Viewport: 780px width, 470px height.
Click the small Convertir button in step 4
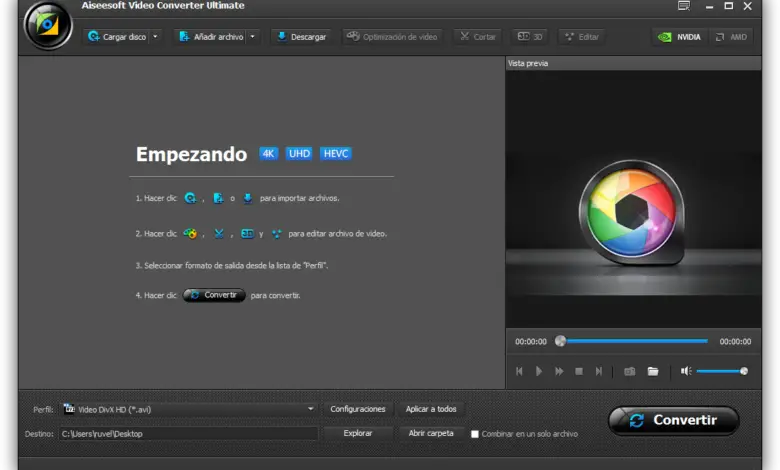(214, 295)
